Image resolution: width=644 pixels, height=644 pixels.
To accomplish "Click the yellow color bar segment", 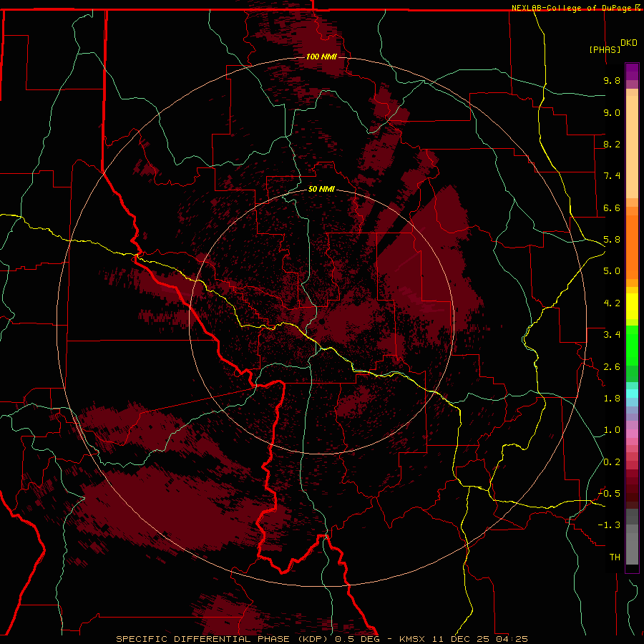I will (x=632, y=306).
